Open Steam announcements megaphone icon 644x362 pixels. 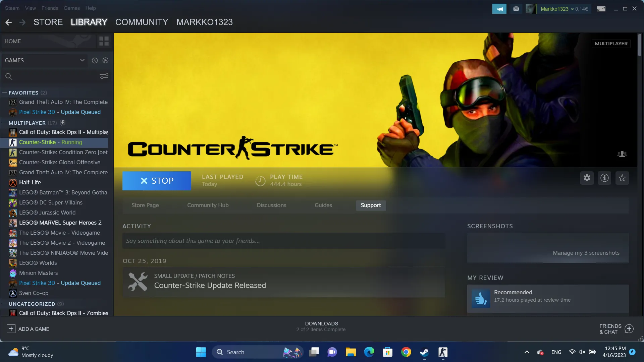click(x=499, y=9)
